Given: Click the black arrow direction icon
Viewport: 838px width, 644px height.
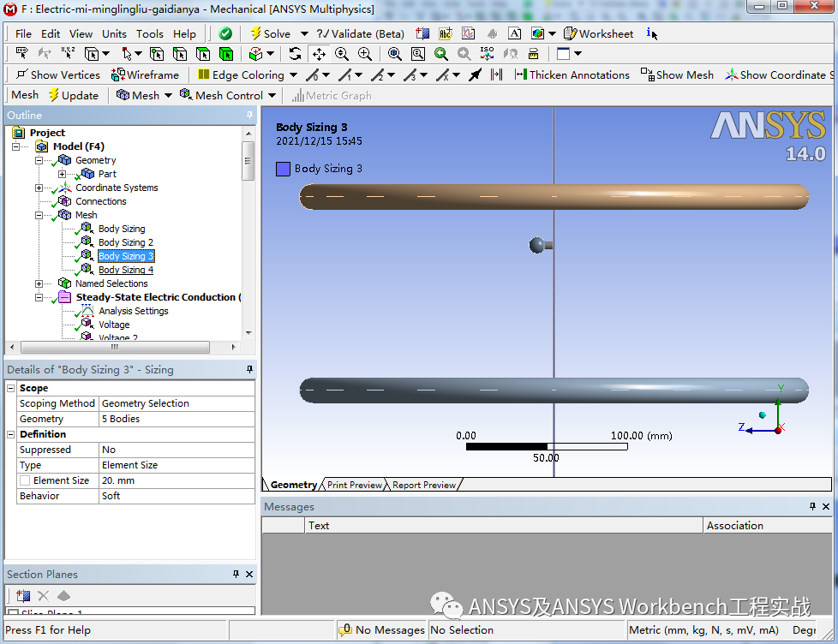Looking at the screenshot, I should [475, 75].
